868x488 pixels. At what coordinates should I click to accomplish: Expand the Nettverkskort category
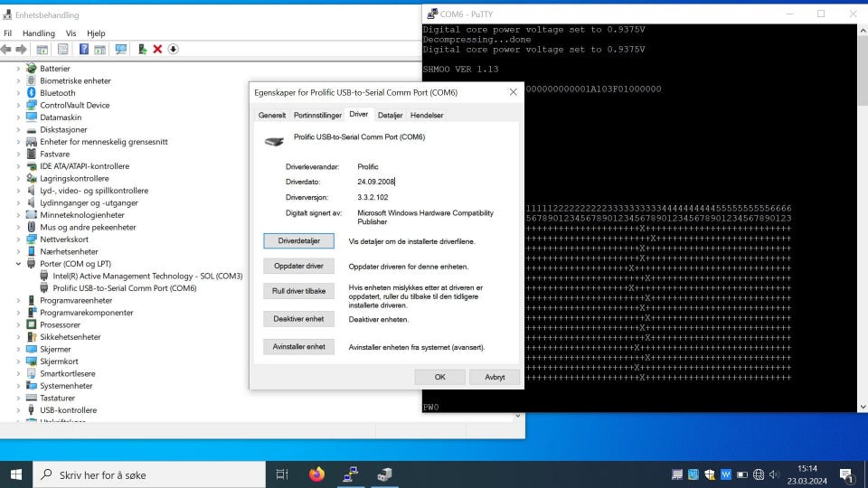click(x=18, y=239)
